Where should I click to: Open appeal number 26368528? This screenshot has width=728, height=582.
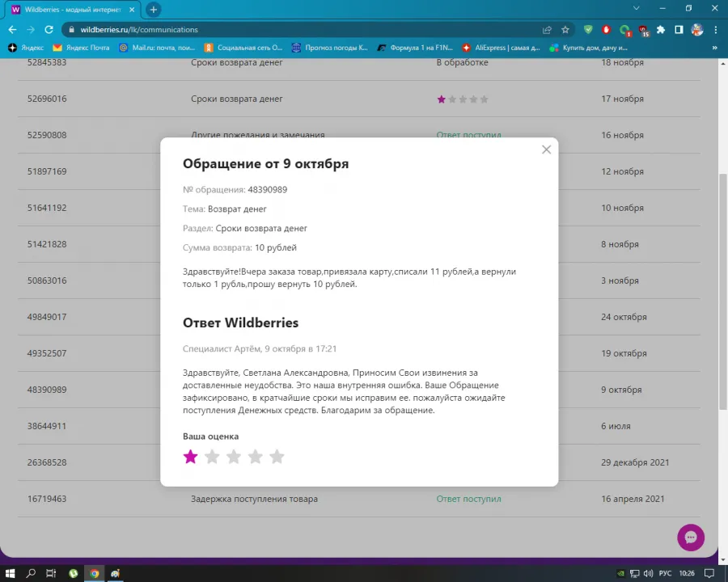coord(47,462)
